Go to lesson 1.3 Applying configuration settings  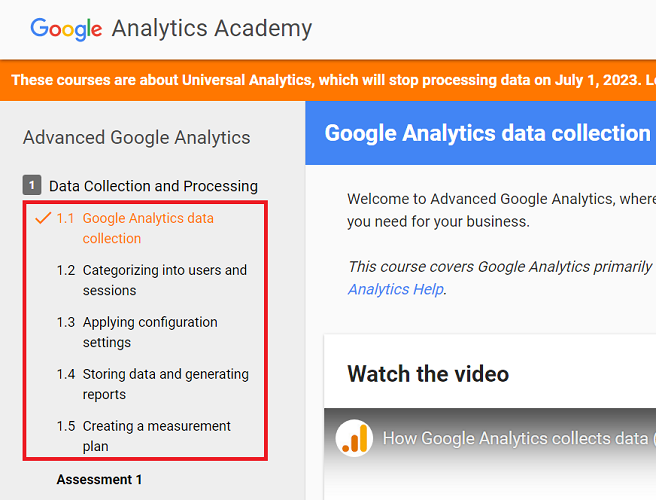(150, 332)
